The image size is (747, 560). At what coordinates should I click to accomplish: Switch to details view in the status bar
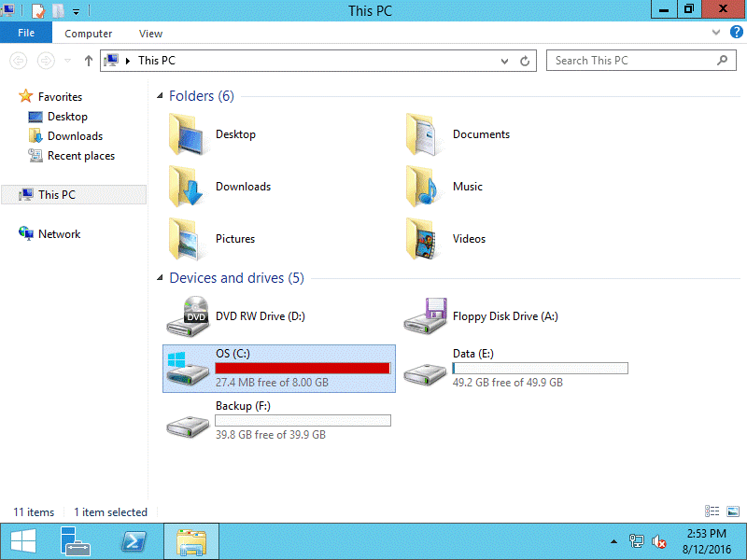click(712, 511)
